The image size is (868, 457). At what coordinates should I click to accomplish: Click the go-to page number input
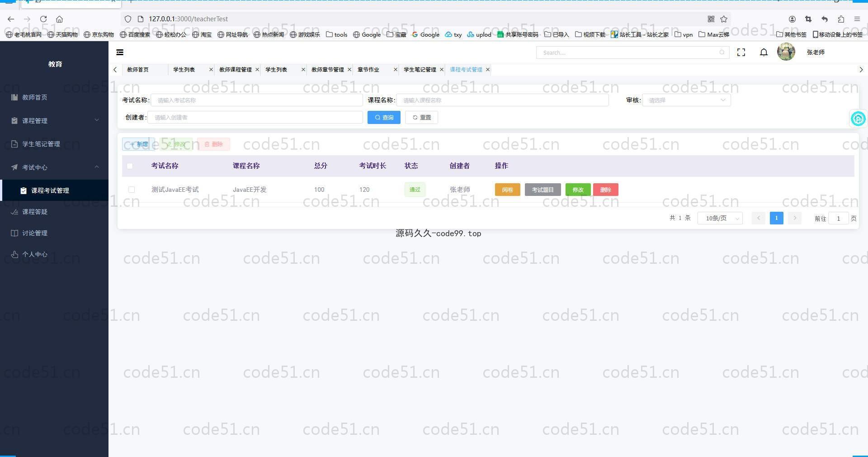click(x=838, y=219)
